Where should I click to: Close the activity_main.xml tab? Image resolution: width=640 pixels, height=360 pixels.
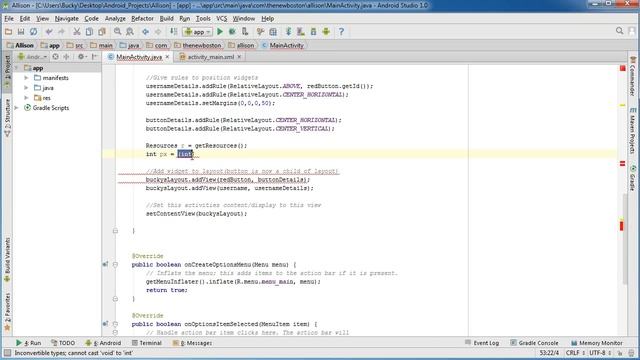coord(239,57)
